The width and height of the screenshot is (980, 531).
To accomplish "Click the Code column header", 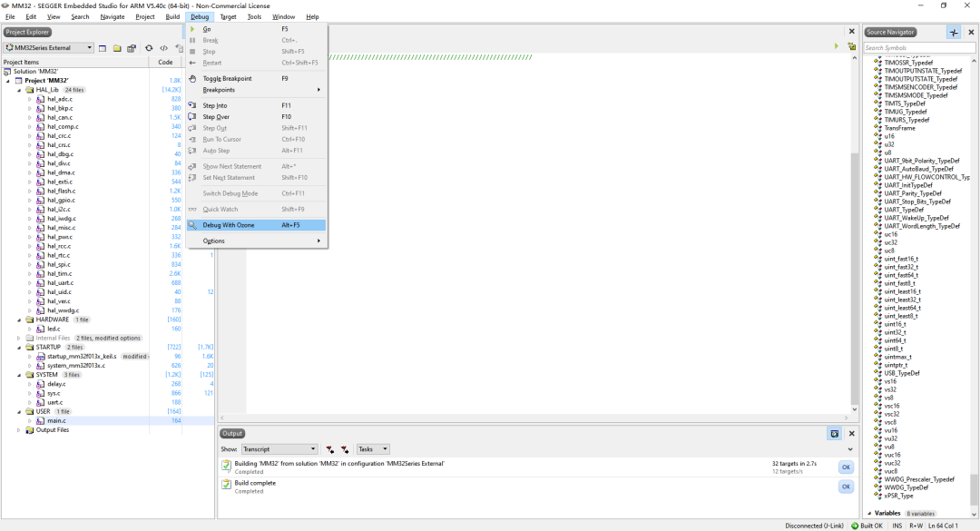I will [x=166, y=62].
